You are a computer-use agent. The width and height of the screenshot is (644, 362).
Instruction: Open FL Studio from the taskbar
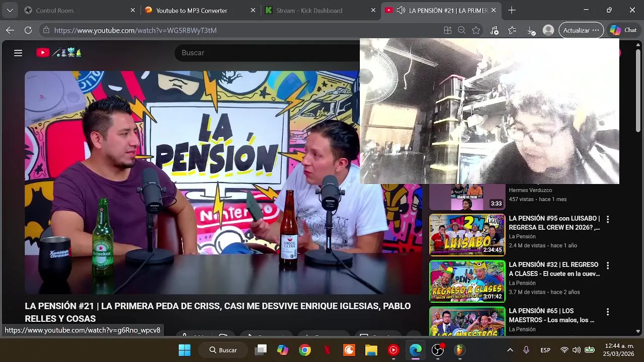tap(460, 350)
